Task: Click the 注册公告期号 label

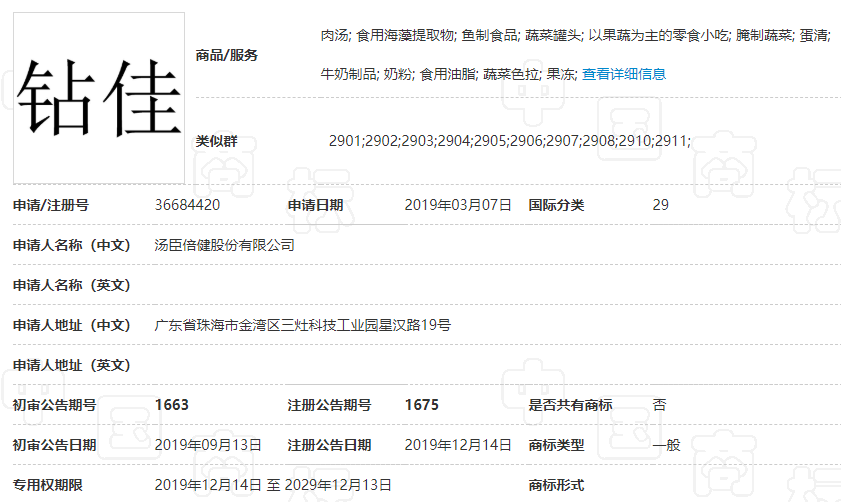Action: (x=329, y=405)
